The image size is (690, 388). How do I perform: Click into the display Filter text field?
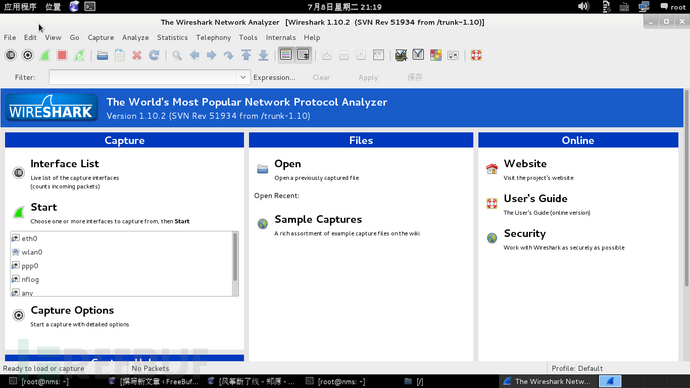143,77
